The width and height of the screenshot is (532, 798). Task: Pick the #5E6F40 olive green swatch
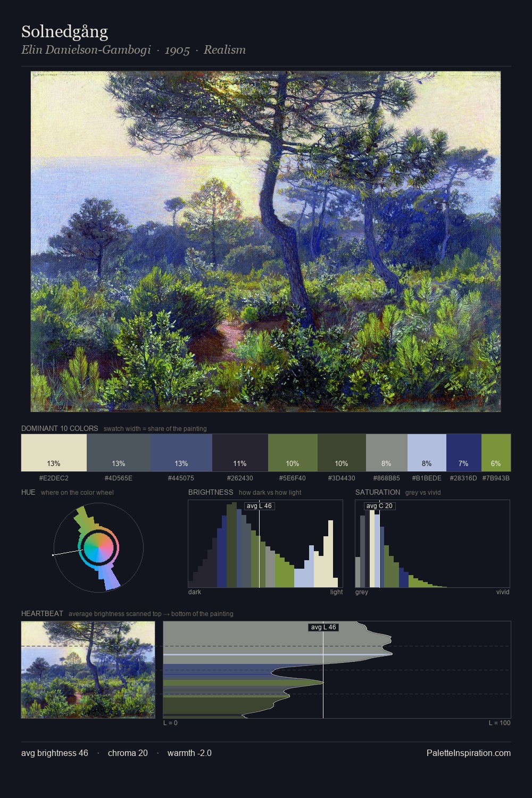pos(293,453)
